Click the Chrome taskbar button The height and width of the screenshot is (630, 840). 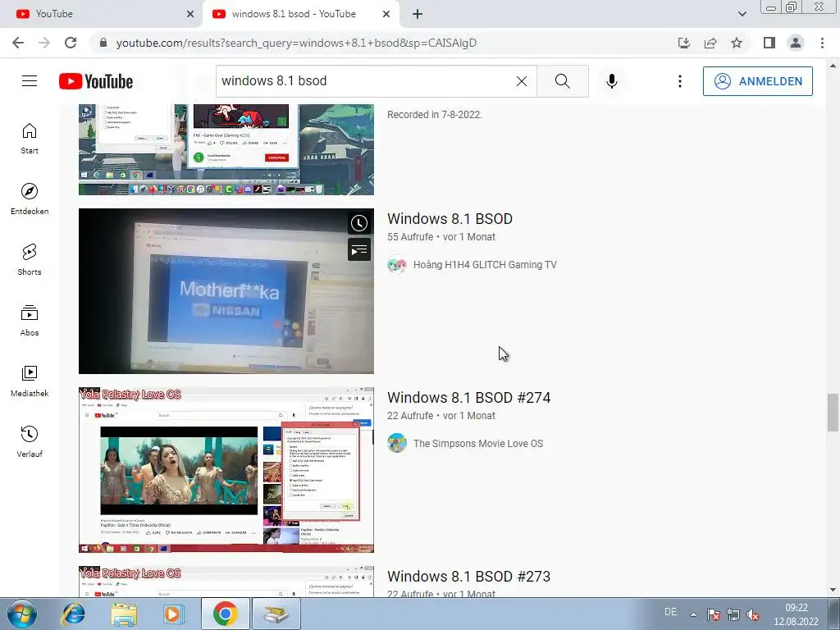click(x=225, y=614)
